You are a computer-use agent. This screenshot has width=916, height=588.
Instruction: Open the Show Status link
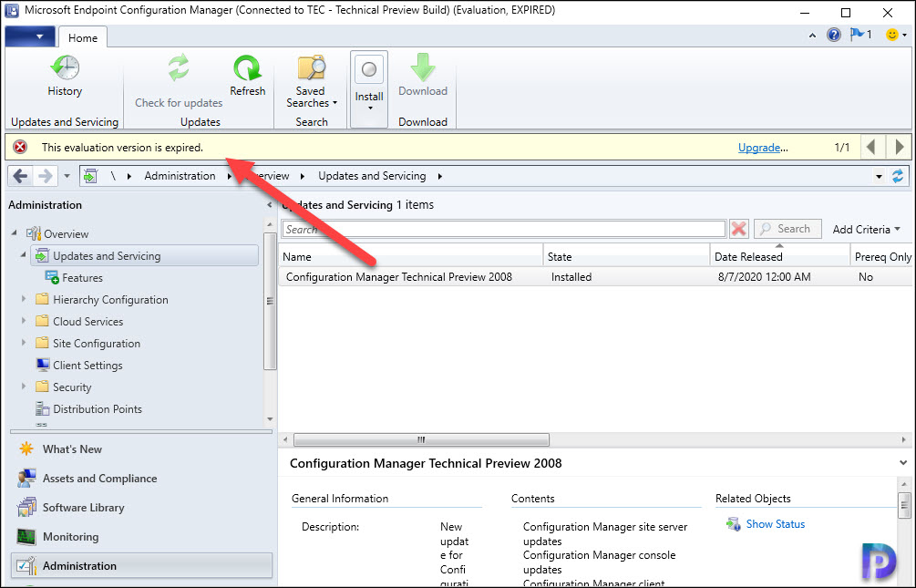(776, 523)
